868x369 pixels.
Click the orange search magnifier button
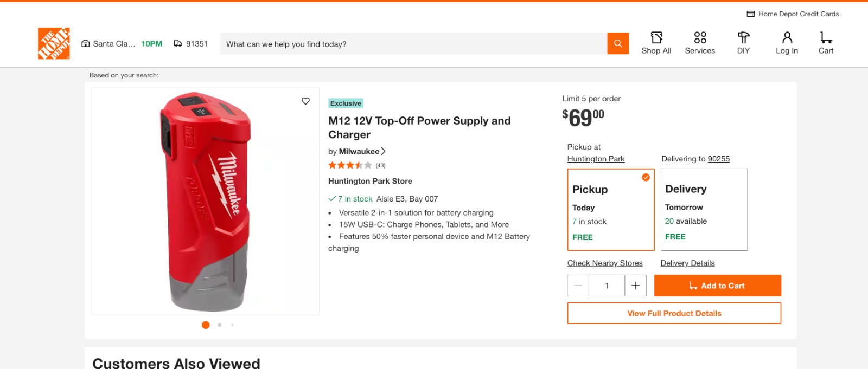(618, 43)
